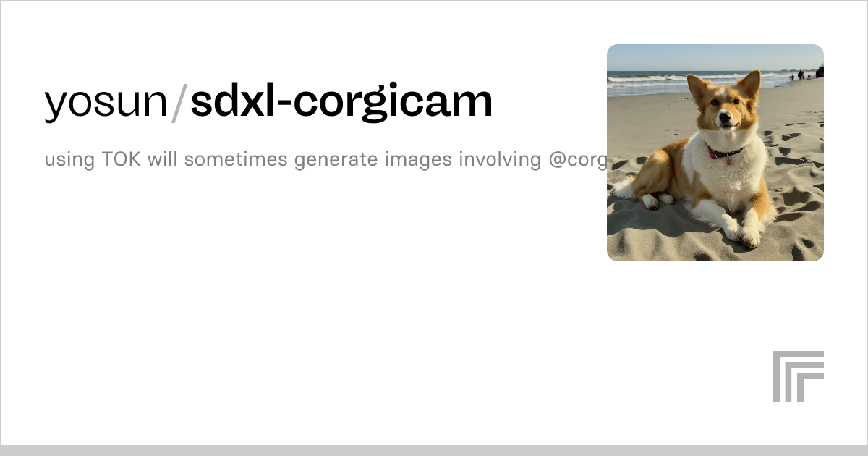Image resolution: width=868 pixels, height=456 pixels.
Task: Open the corgi beach photo thumbnail
Action: tap(715, 153)
